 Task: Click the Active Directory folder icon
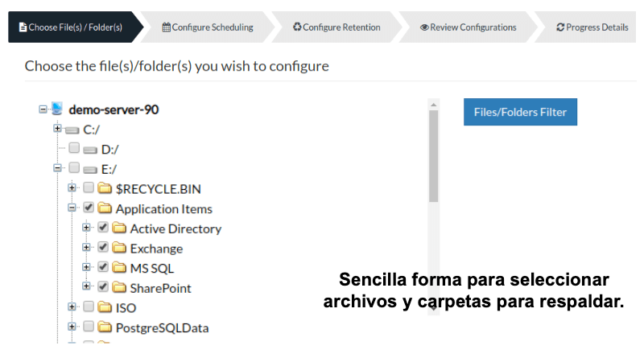coord(119,228)
